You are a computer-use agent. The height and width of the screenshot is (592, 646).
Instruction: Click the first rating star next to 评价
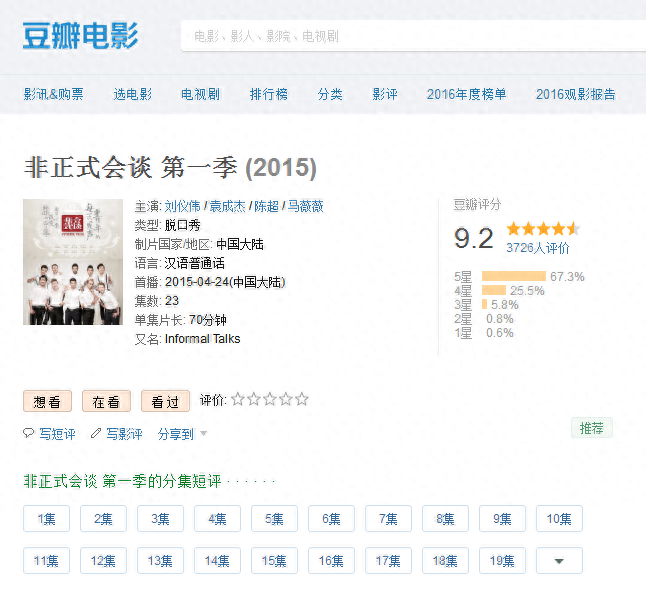click(238, 400)
